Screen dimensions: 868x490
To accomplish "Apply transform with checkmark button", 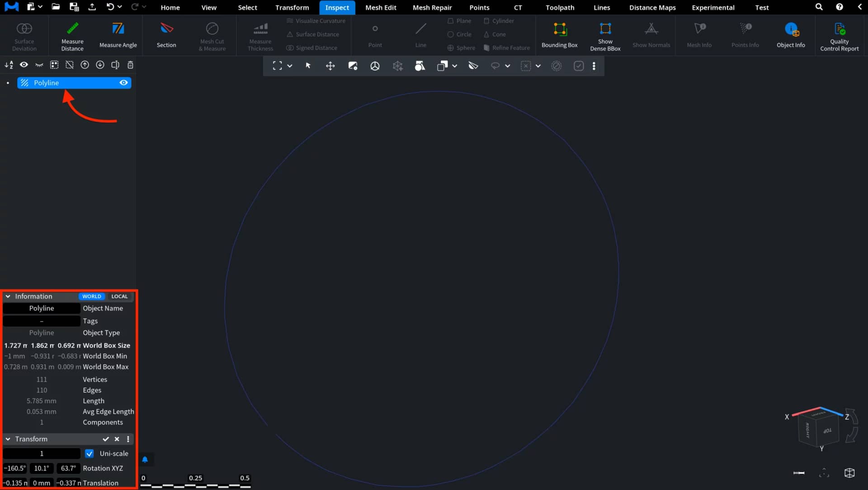I will tap(106, 439).
